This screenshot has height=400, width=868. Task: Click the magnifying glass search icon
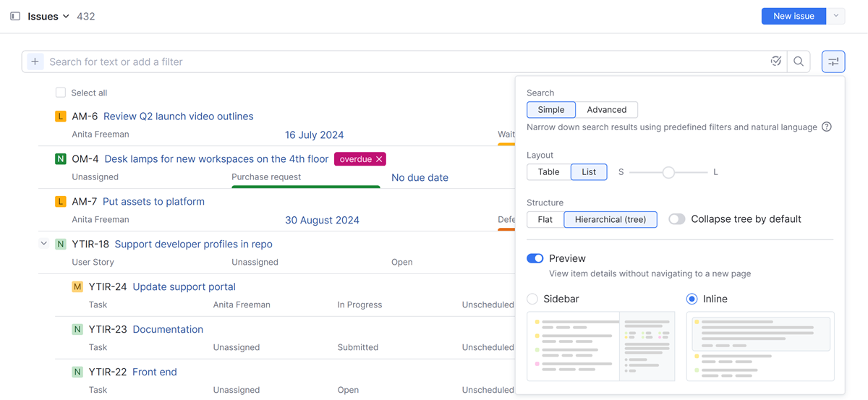pos(799,61)
